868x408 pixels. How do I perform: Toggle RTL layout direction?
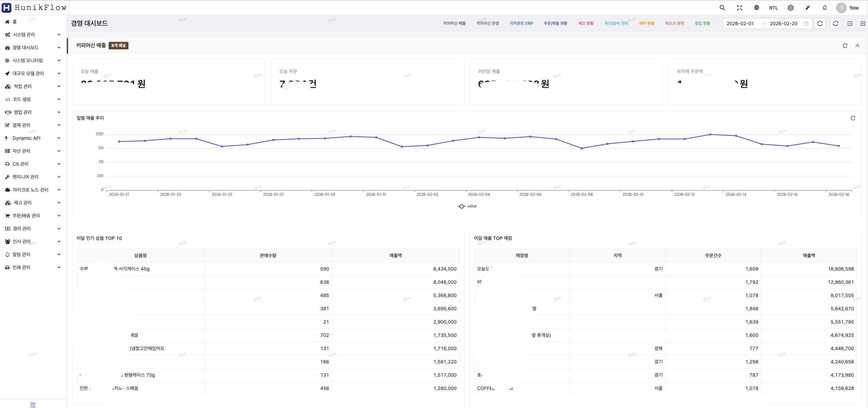pyautogui.click(x=774, y=8)
